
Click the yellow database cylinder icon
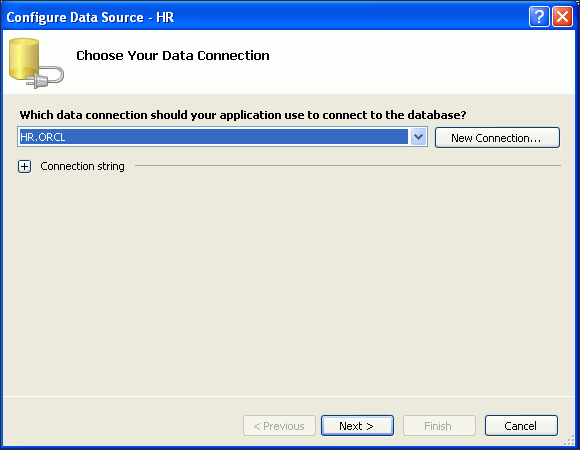pos(24,59)
